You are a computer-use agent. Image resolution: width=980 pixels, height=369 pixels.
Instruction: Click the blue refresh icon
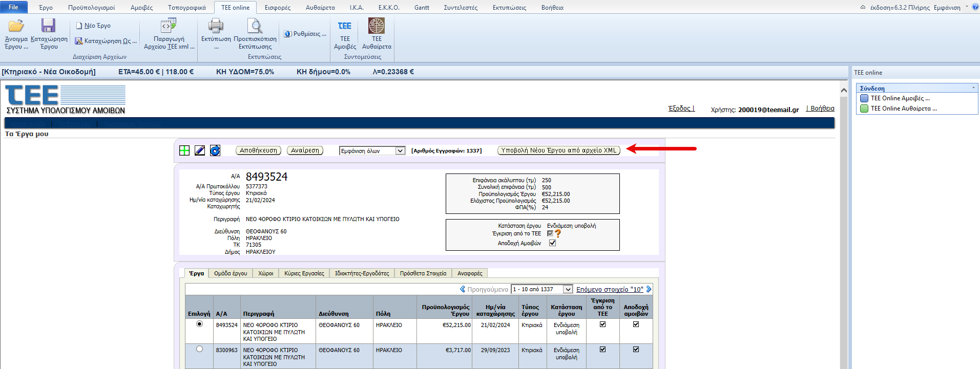point(215,150)
